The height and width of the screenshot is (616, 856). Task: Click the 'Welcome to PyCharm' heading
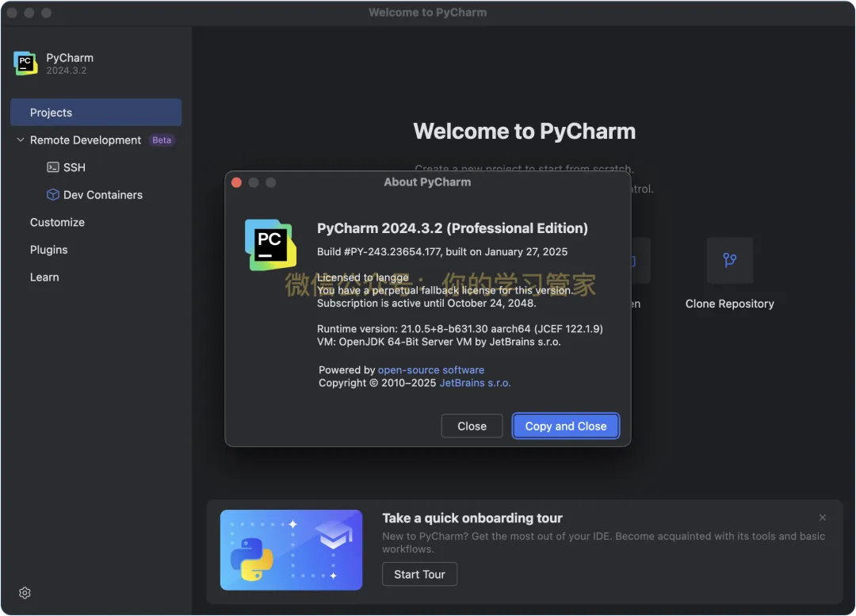click(524, 131)
